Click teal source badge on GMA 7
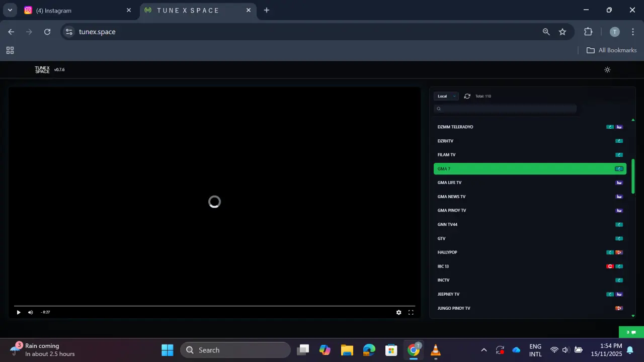644x362 pixels. [619, 169]
